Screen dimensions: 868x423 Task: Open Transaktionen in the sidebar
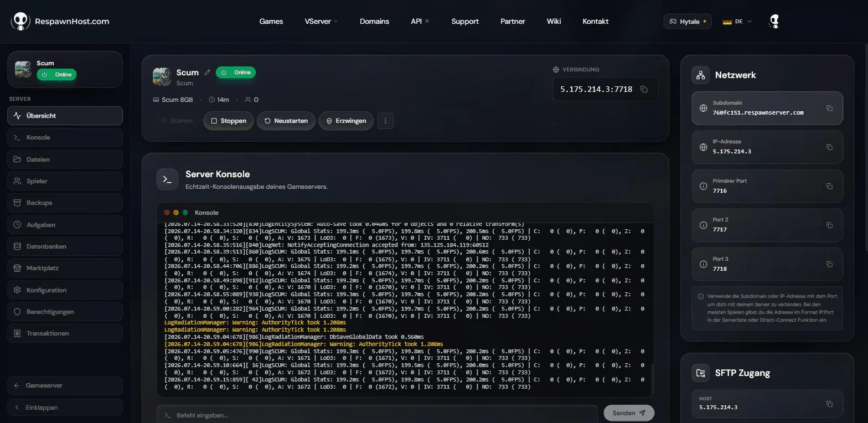pyautogui.click(x=65, y=333)
